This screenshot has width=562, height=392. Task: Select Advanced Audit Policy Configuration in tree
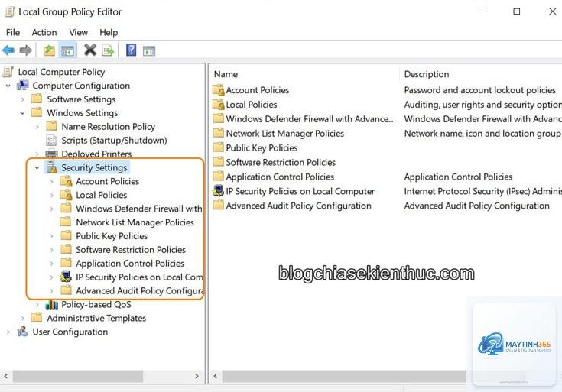[139, 290]
